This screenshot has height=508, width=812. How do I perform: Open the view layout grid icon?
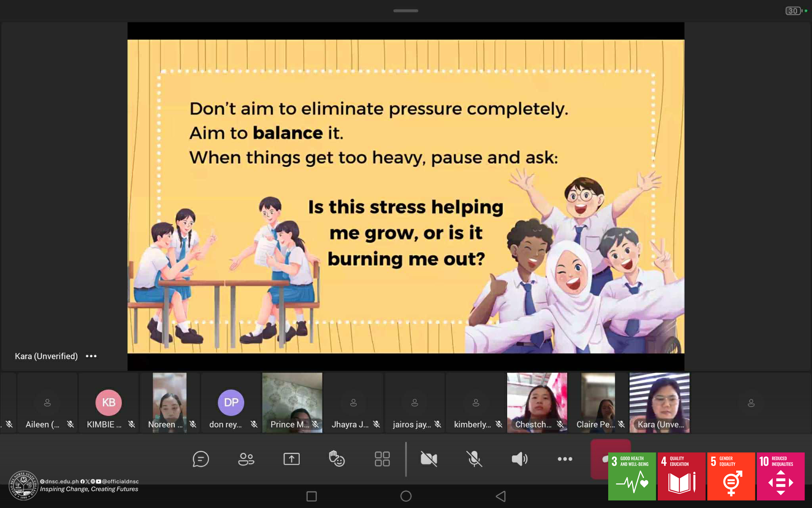coord(382,459)
